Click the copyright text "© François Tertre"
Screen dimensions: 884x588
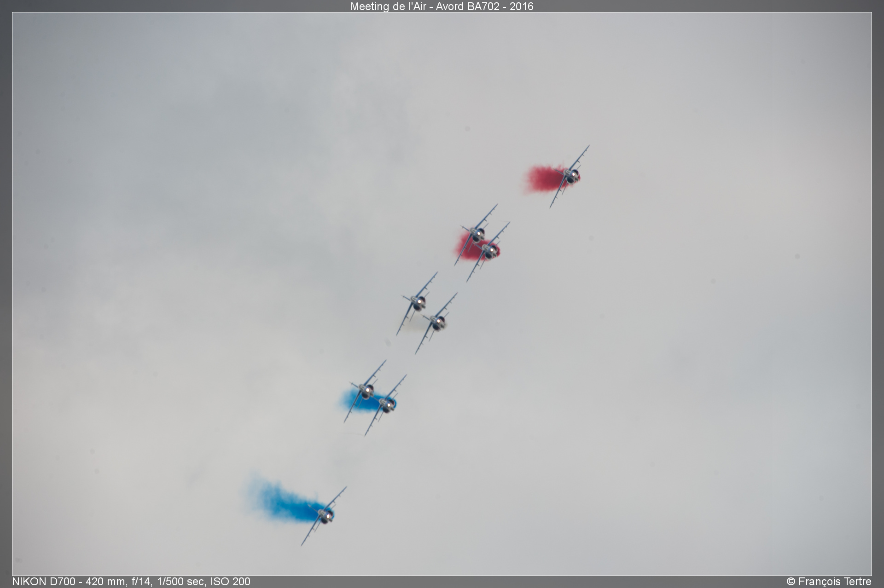click(829, 582)
